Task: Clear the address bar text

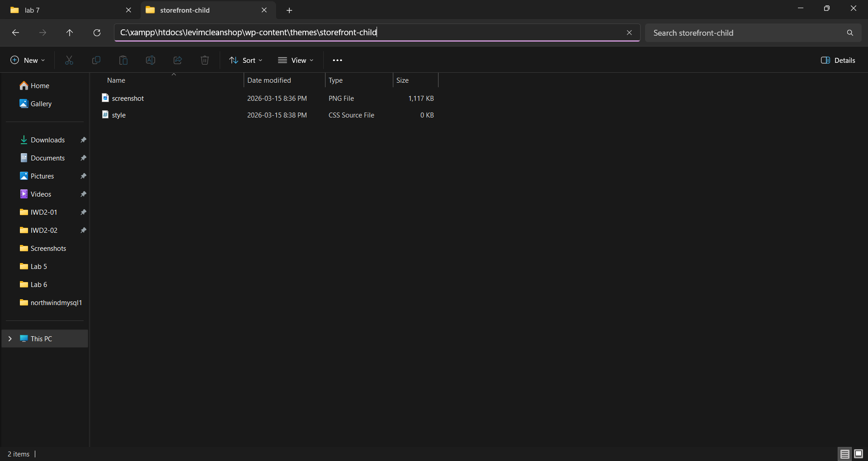Action: click(x=629, y=33)
